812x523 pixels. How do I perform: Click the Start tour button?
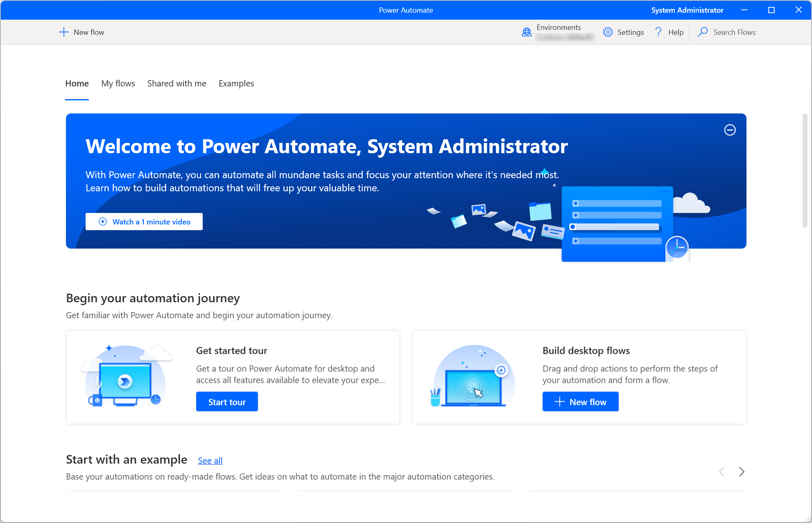click(x=227, y=402)
